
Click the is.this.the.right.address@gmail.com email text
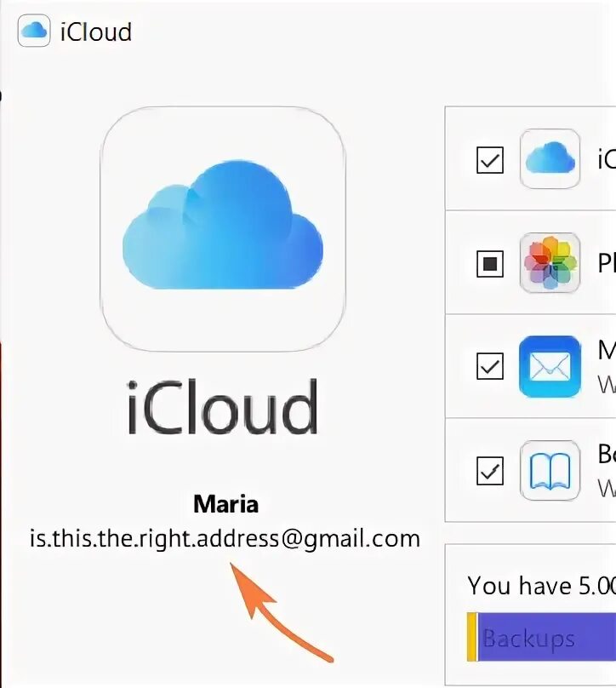coord(225,539)
